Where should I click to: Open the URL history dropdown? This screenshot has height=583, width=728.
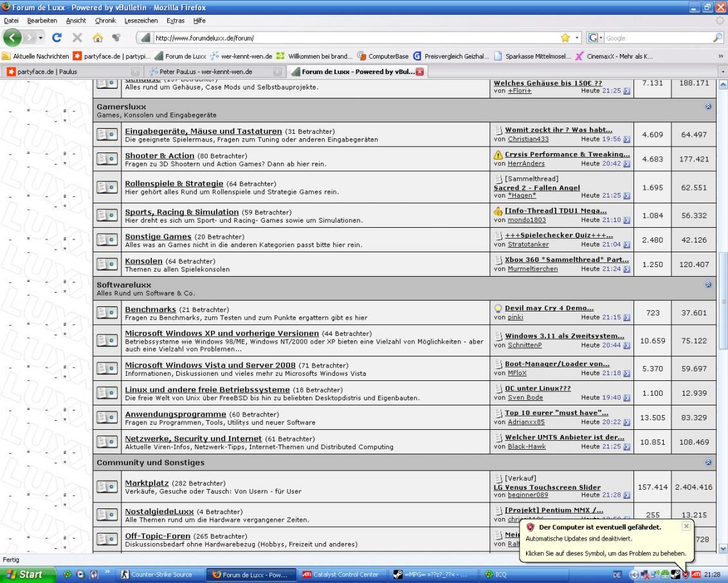click(x=577, y=37)
